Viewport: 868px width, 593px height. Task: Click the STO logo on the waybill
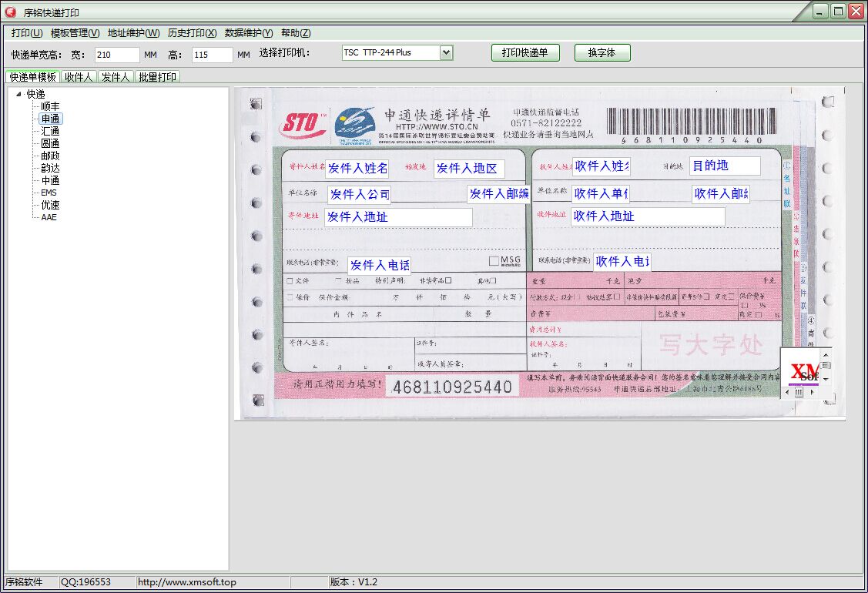(302, 125)
